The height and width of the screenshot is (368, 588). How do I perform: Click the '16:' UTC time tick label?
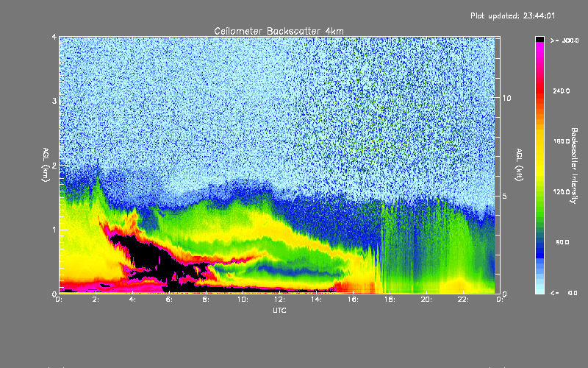click(x=354, y=300)
